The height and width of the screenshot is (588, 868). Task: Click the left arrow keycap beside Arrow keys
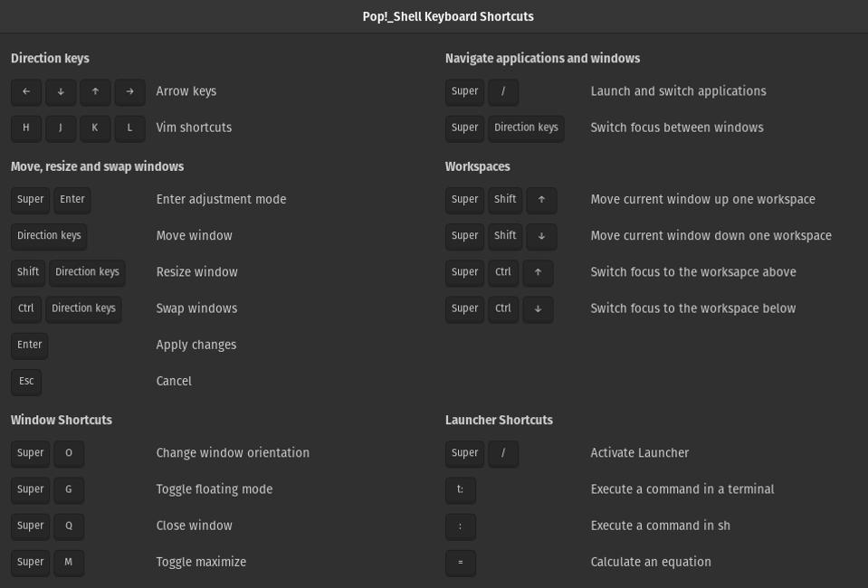(x=26, y=91)
